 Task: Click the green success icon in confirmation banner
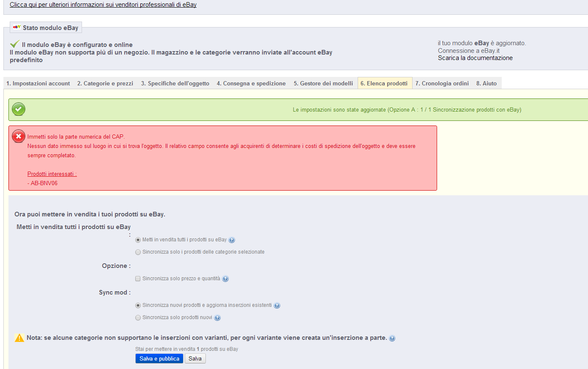coord(19,109)
